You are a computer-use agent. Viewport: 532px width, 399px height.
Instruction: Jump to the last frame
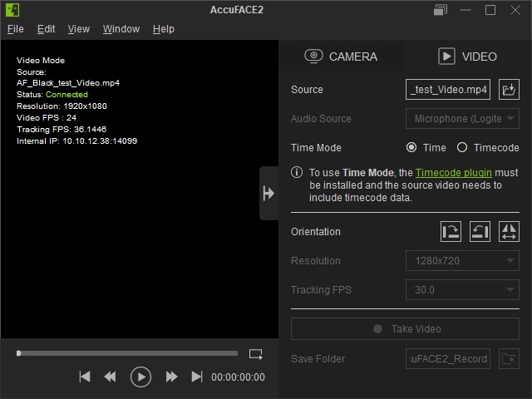(197, 377)
